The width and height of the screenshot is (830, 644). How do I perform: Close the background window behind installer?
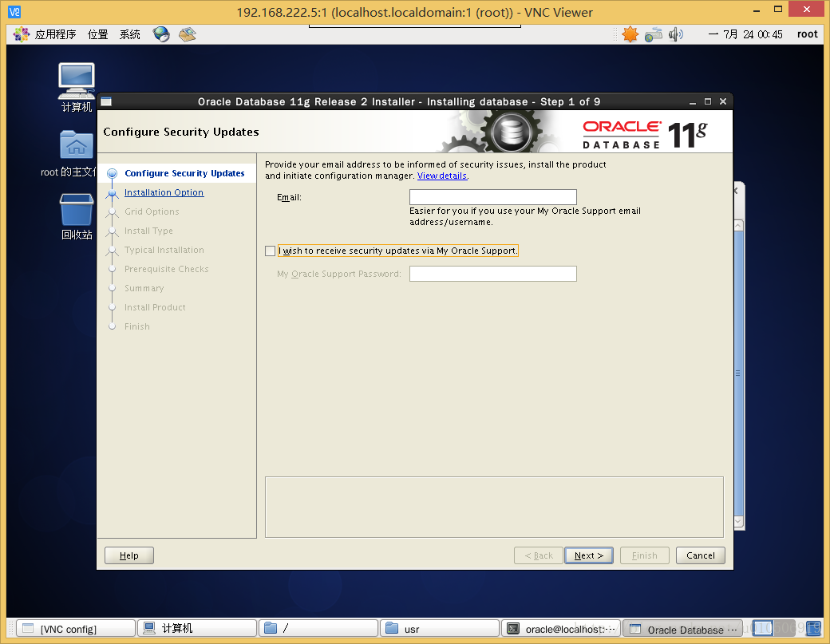737,191
